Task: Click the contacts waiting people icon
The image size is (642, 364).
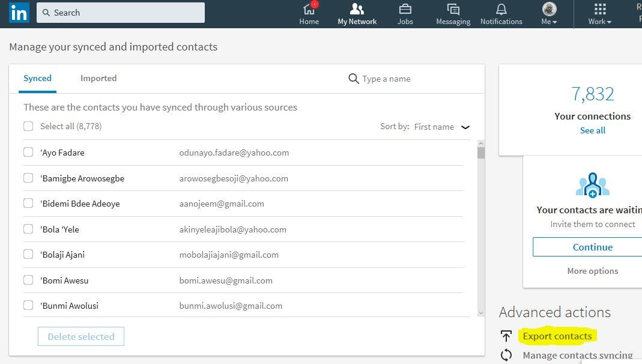Action: pos(593,185)
